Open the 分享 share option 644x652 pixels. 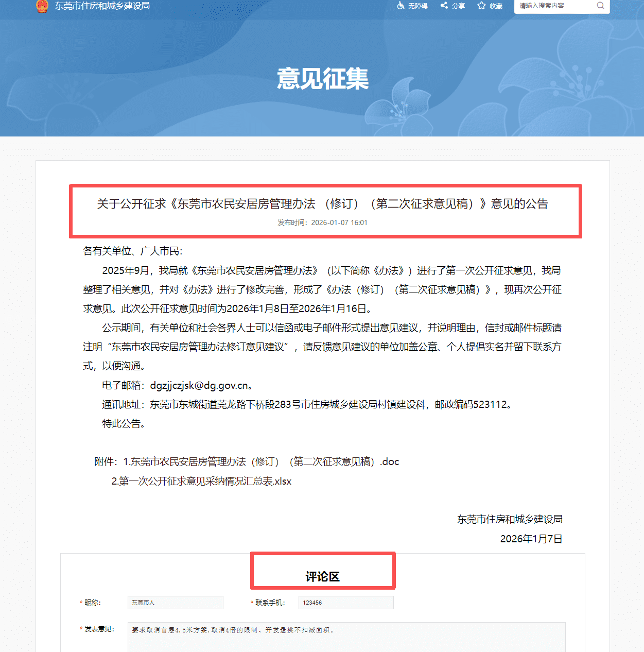pos(452,6)
